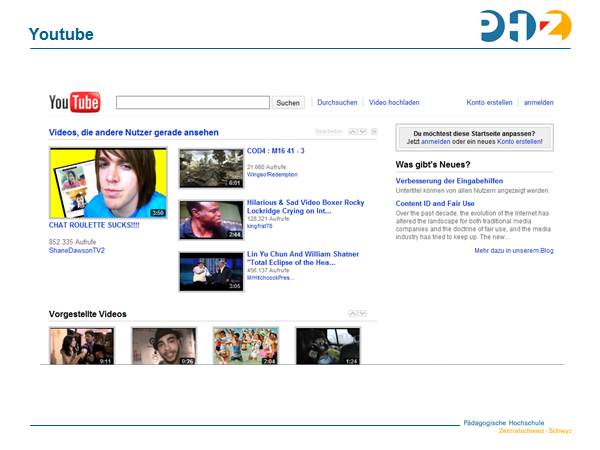This screenshot has width=600, height=450.
Task: Click 'Konto erstellen!' in the Startseite anpassen box
Action: (x=520, y=142)
